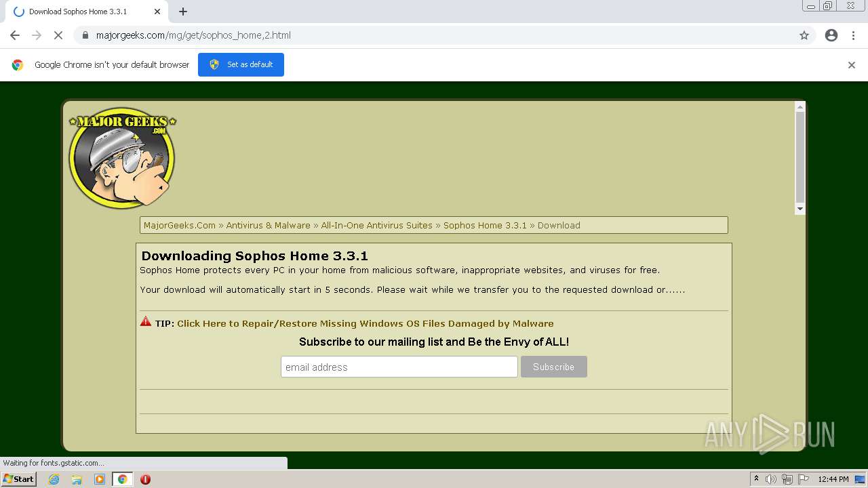Open the Windows Start menu
The image size is (868, 488).
click(19, 479)
